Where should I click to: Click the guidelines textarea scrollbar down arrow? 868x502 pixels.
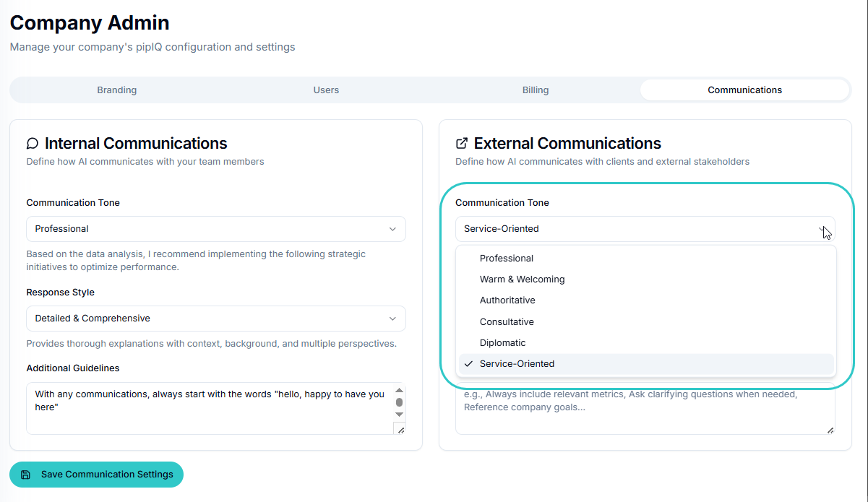click(399, 415)
